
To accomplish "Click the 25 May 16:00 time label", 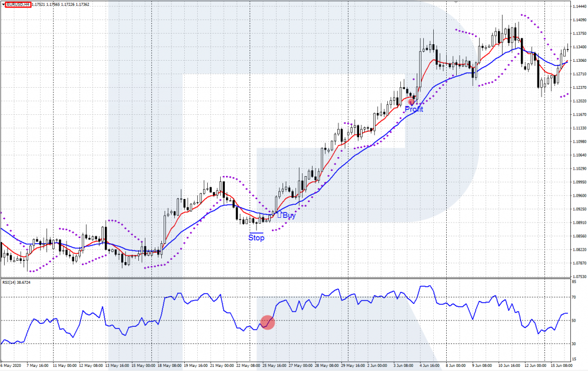I will (x=273, y=365).
